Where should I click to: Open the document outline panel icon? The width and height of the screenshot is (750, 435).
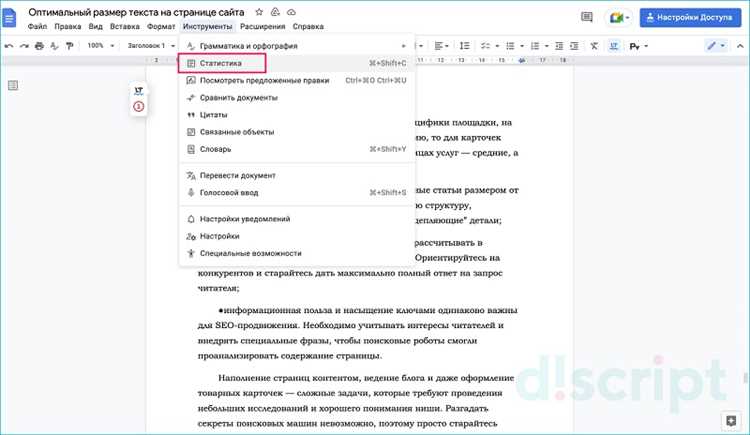tap(13, 85)
